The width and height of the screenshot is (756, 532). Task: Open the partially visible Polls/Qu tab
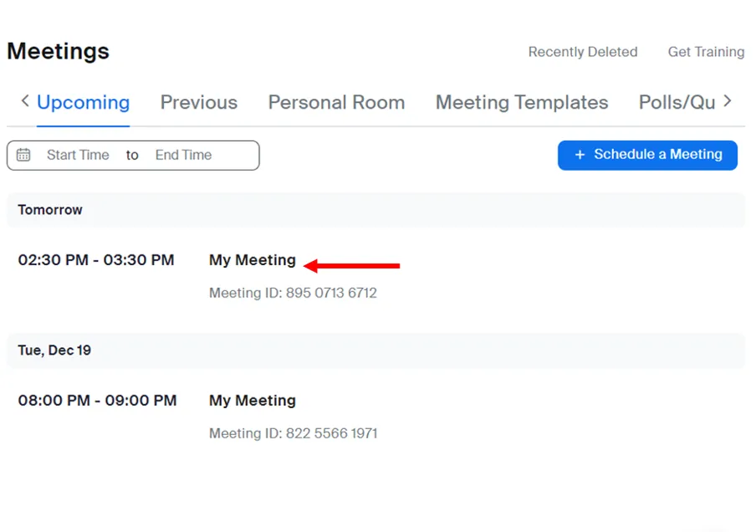pos(676,103)
